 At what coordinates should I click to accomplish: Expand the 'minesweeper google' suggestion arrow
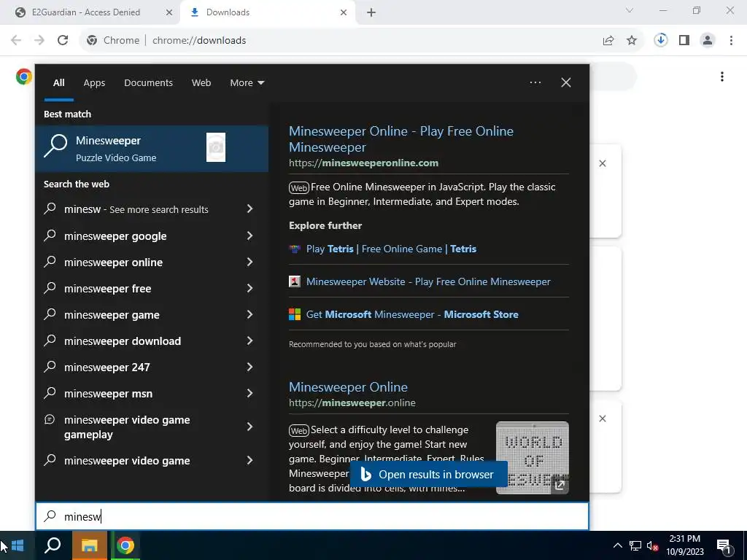pyautogui.click(x=249, y=236)
